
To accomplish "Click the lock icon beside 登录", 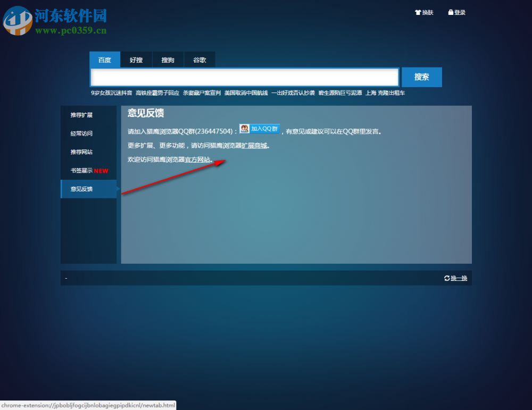I will point(450,12).
